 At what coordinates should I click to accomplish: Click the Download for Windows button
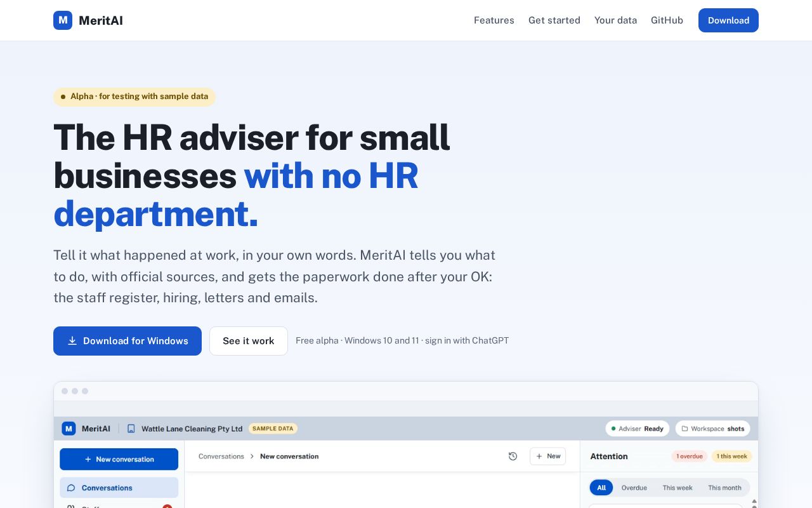[128, 341]
